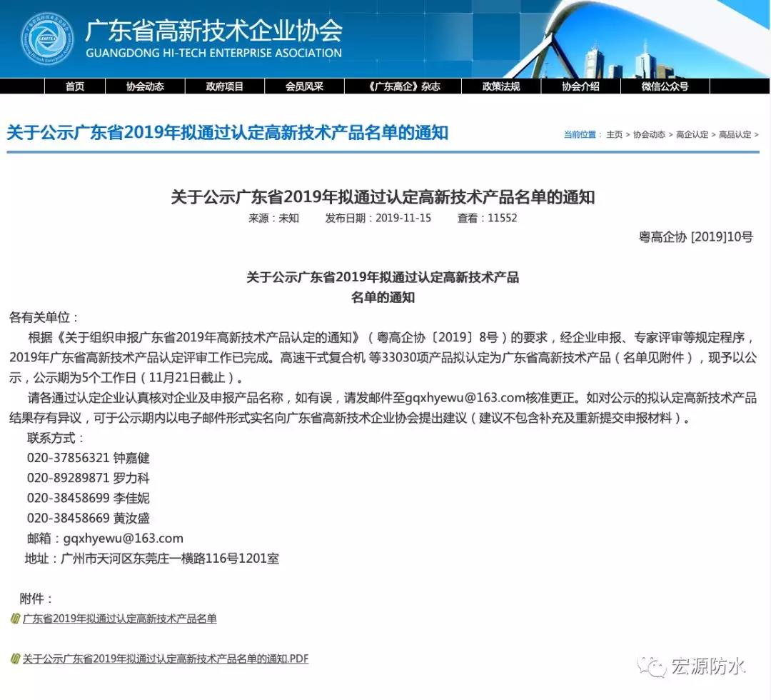This screenshot has height=700, width=771.
Task: Click the association's round logo emblem
Action: (x=48, y=39)
